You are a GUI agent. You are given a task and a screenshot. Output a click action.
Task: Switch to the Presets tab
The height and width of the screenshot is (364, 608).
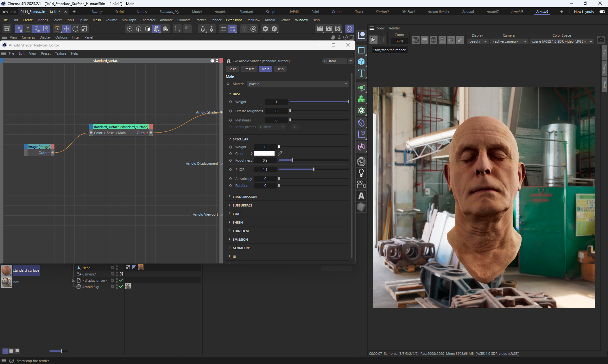coord(249,69)
